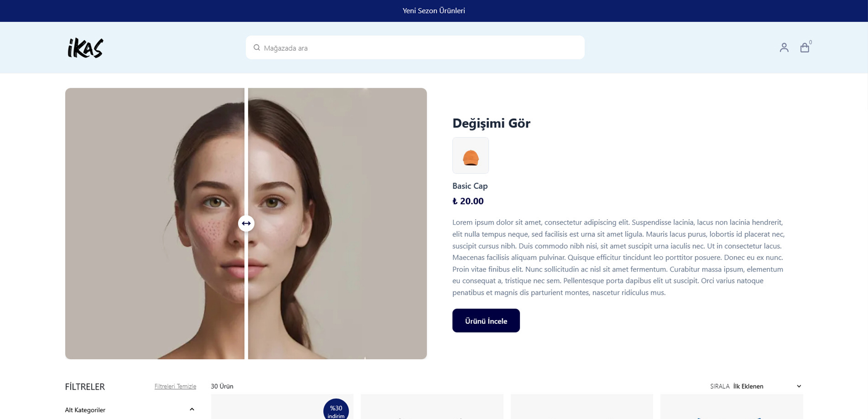The height and width of the screenshot is (419, 868).
Task: Click the first product card with discount
Action: (x=282, y=407)
